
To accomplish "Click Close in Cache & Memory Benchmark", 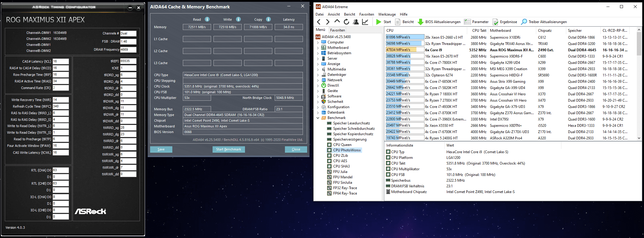I will coord(296,149).
